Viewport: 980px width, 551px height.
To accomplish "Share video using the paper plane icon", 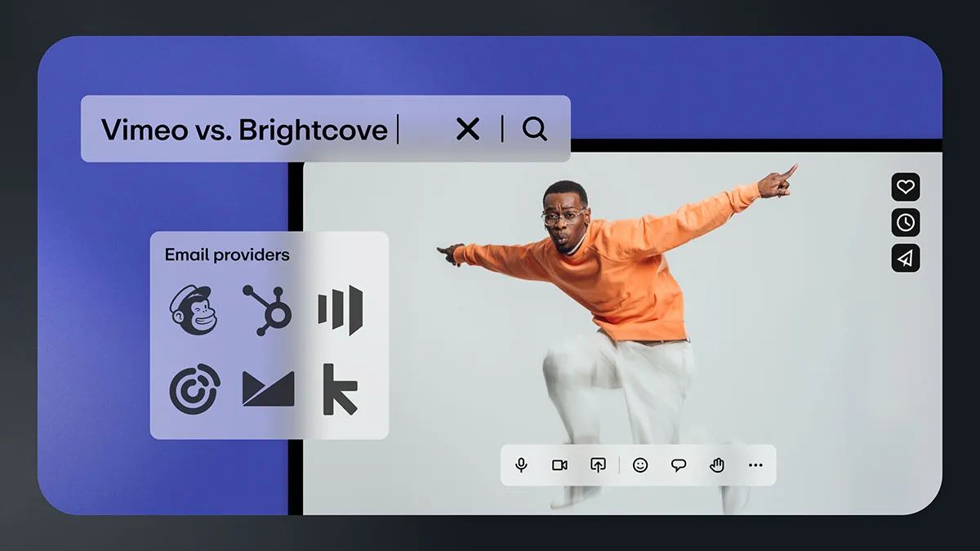I will point(905,258).
